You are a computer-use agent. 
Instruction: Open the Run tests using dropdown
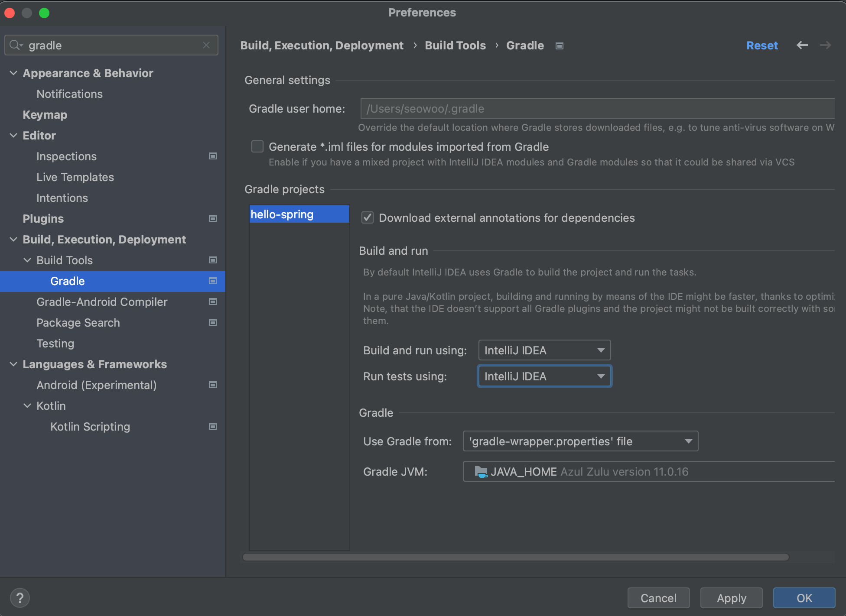tap(544, 376)
